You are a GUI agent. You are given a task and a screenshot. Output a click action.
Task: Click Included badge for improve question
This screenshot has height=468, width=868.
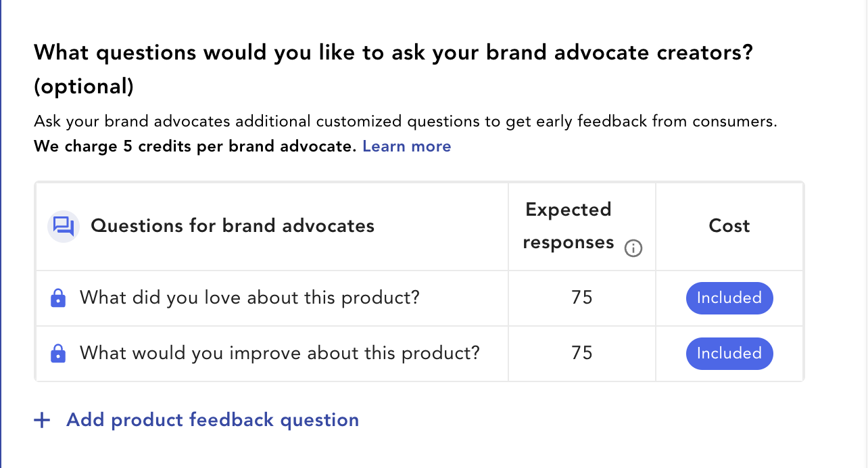click(729, 354)
